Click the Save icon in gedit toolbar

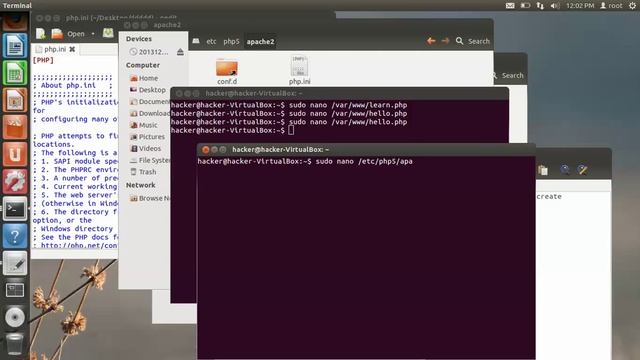108,33
